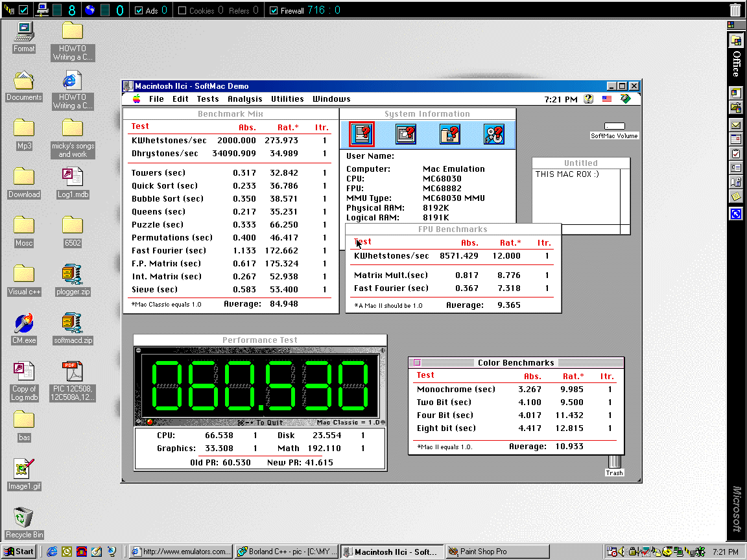Select the Eight bit (sec) row
Screen dimensions: 747x560
tap(516, 428)
